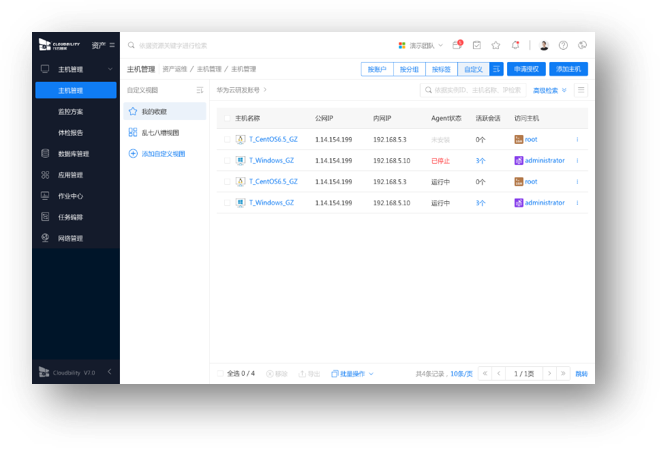Expand 高级检索 advanced search
This screenshot has height=449, width=660.
[x=550, y=90]
